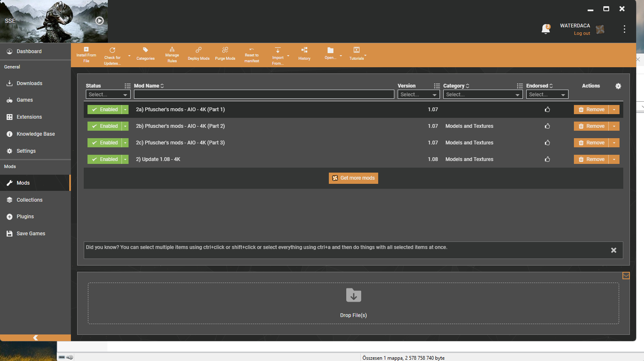The image size is (644, 361).
Task: Remove Pfuscher's mods Part 1
Action: pyautogui.click(x=591, y=110)
